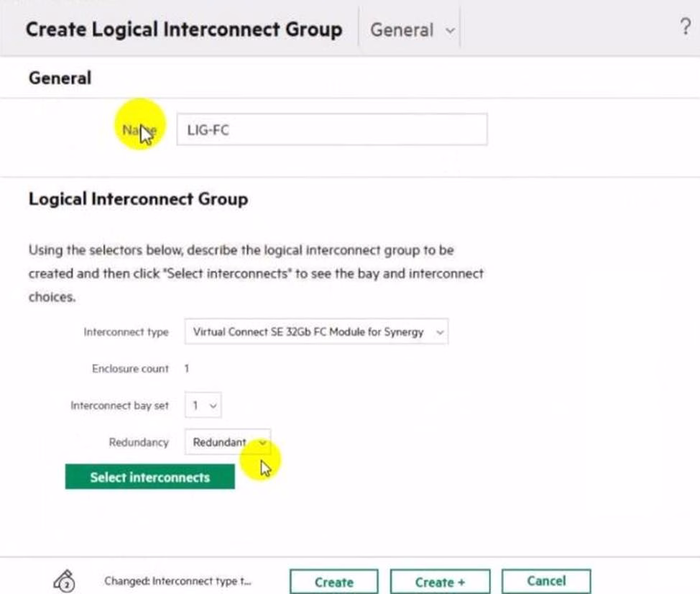This screenshot has width=700, height=594.
Task: Click the Interconnect type label
Action: tap(126, 332)
